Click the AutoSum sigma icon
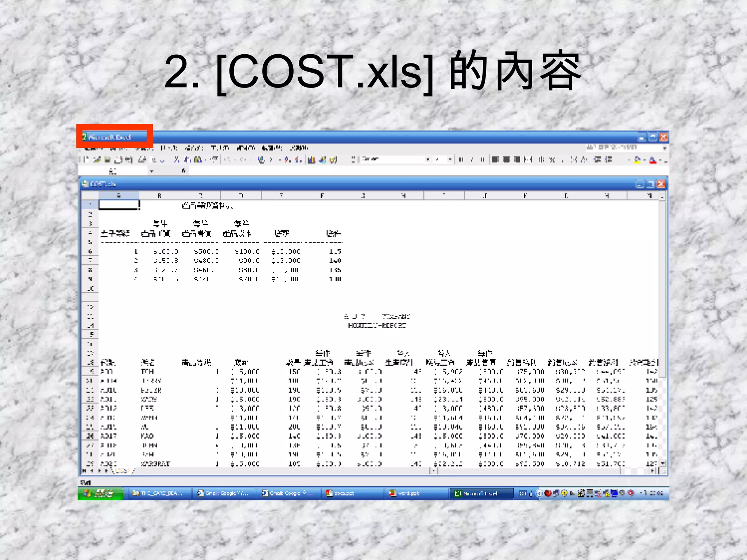The width and height of the screenshot is (747, 560). click(271, 159)
